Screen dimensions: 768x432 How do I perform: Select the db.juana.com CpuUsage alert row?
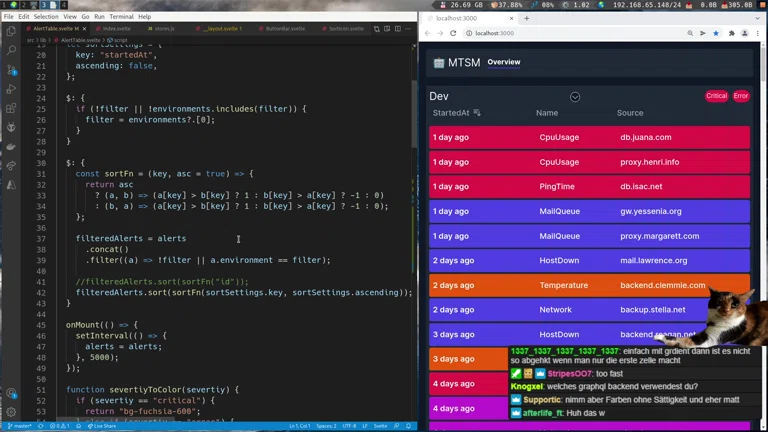(589, 138)
